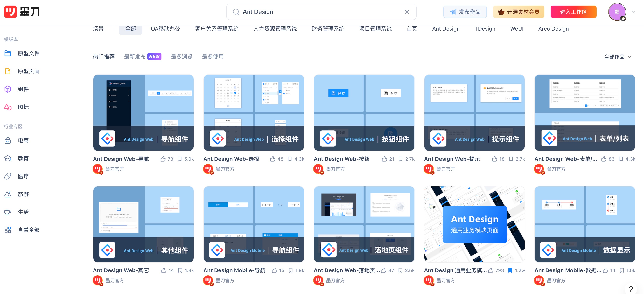
Task: Select the 客户关系管理系统 filter
Action: [x=216, y=29]
